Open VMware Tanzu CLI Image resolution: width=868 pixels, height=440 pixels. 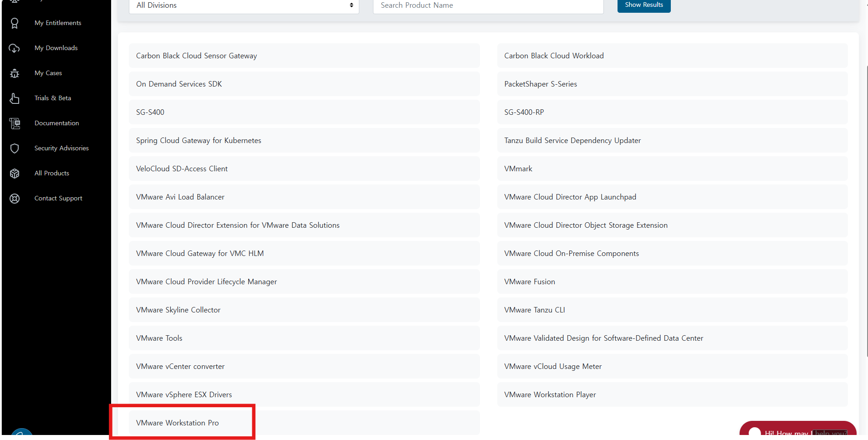point(672,310)
